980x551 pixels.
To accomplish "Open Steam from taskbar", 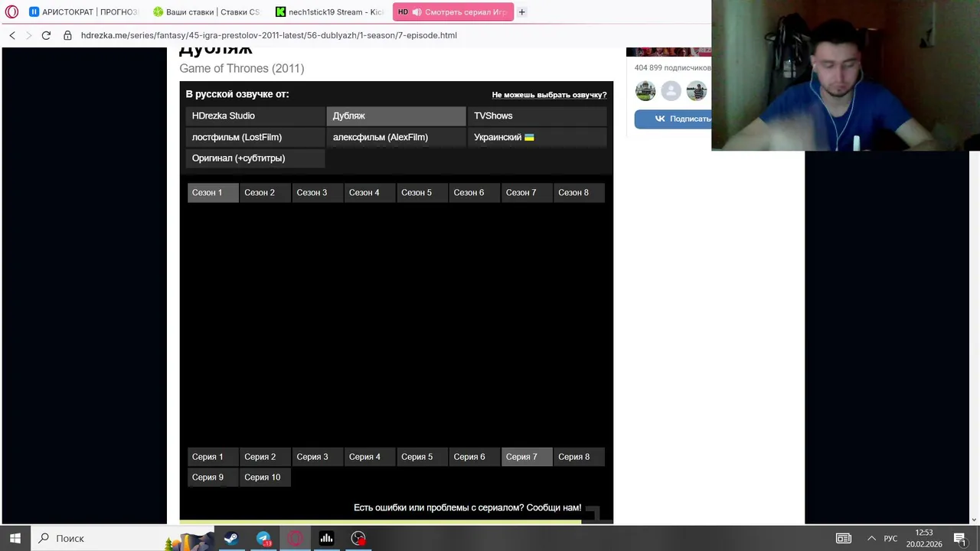I will [230, 539].
